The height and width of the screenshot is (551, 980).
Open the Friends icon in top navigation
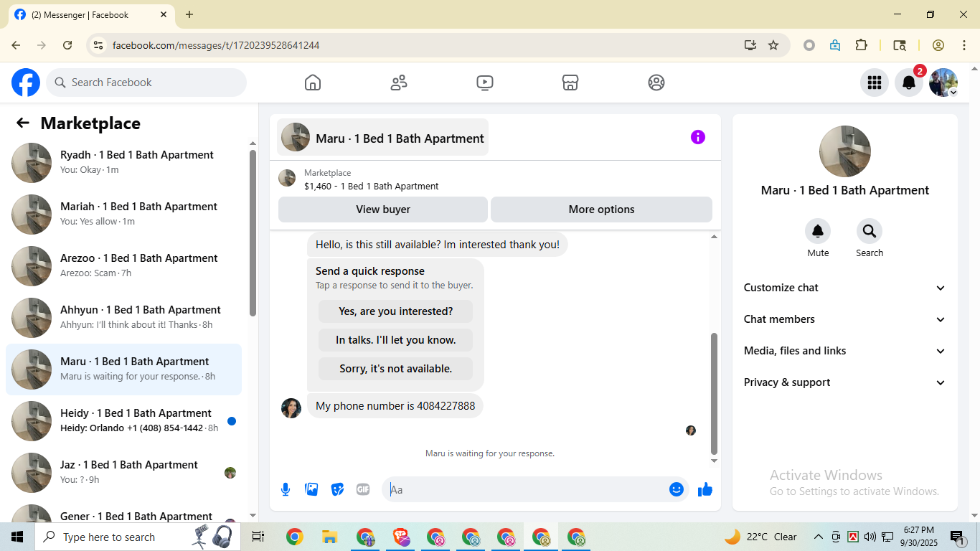coord(399,83)
